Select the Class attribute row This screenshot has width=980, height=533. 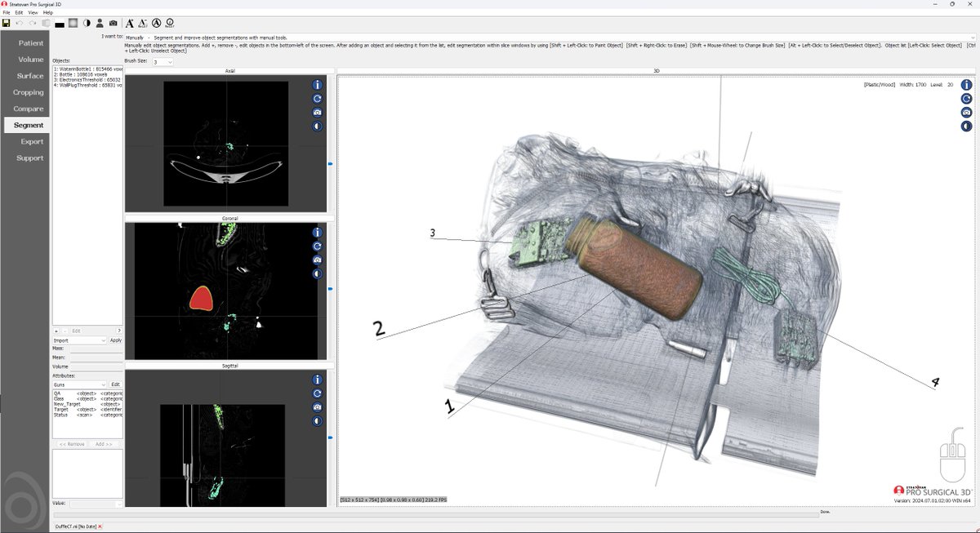[87, 398]
